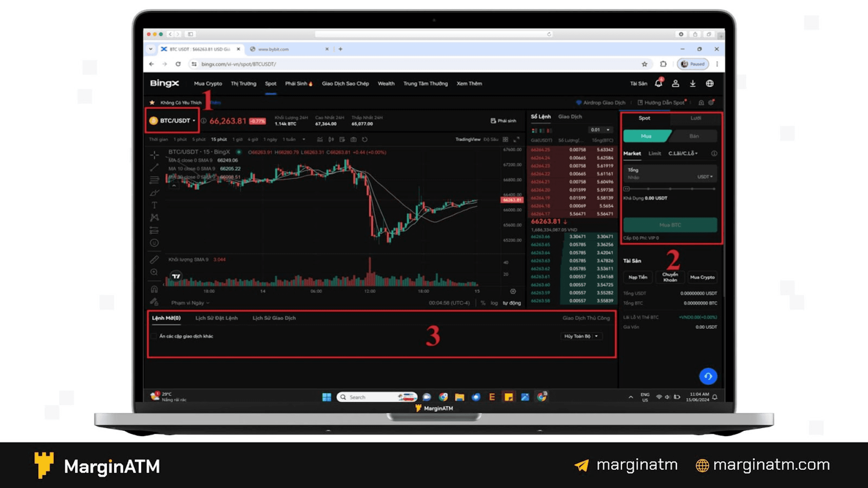The image size is (868, 488).
Task: Open the Fibonacci retracement tool
Action: click(155, 180)
